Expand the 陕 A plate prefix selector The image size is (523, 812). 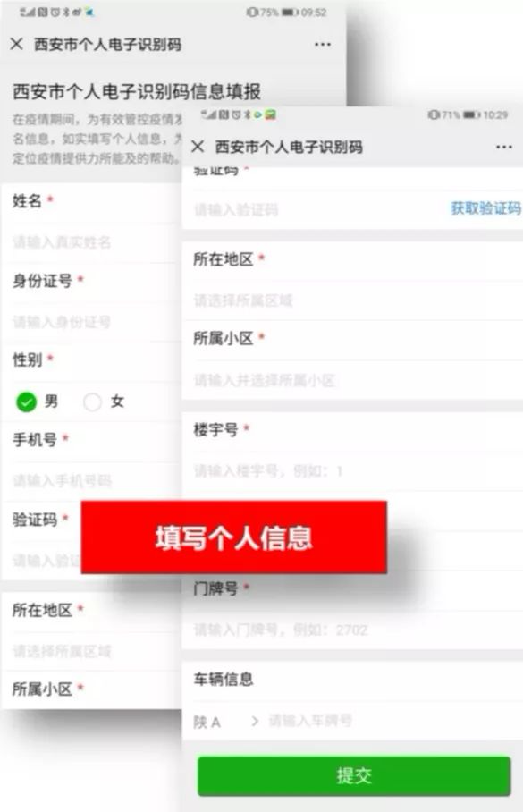pos(226,722)
